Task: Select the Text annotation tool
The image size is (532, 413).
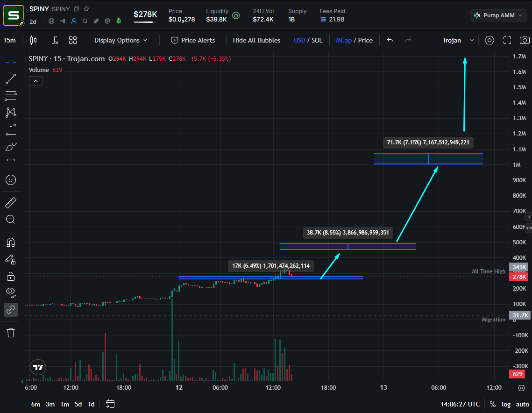Action: click(x=11, y=163)
